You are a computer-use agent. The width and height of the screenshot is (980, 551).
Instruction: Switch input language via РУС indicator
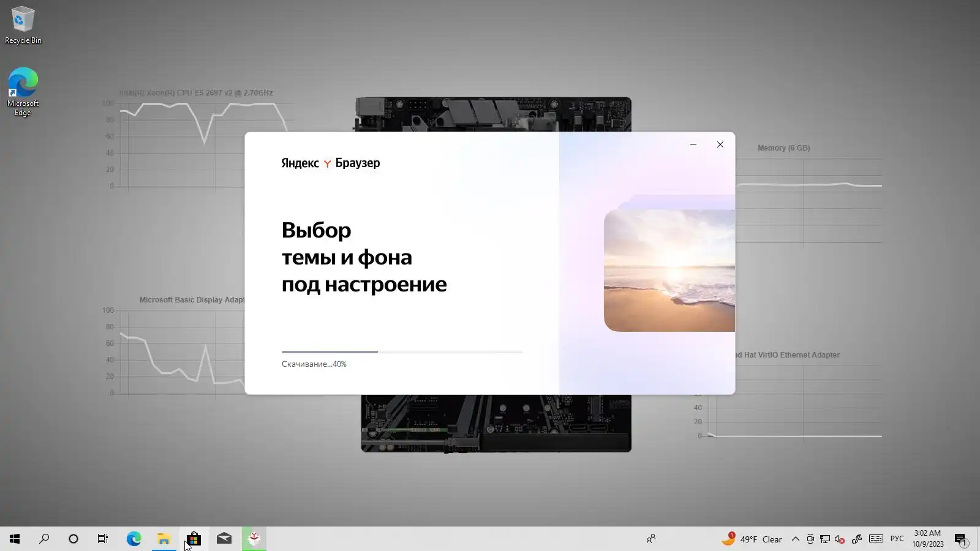click(x=897, y=539)
